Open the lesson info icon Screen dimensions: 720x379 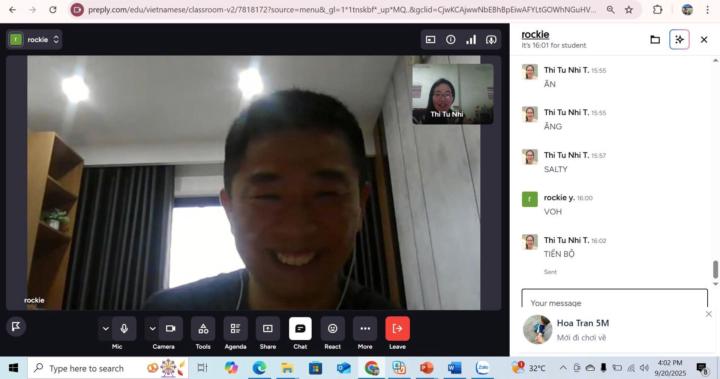tap(450, 40)
